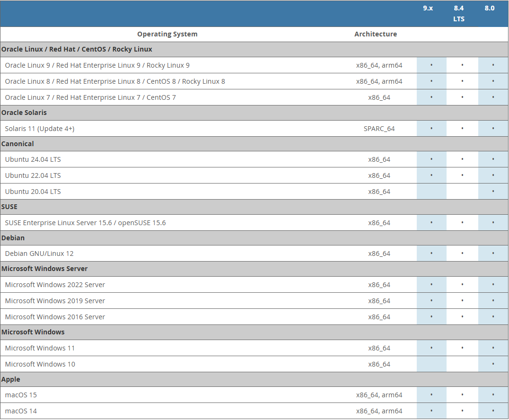Click x86_64 cell for Microsoft Windows 10
This screenshot has width=509, height=420.
coord(379,364)
